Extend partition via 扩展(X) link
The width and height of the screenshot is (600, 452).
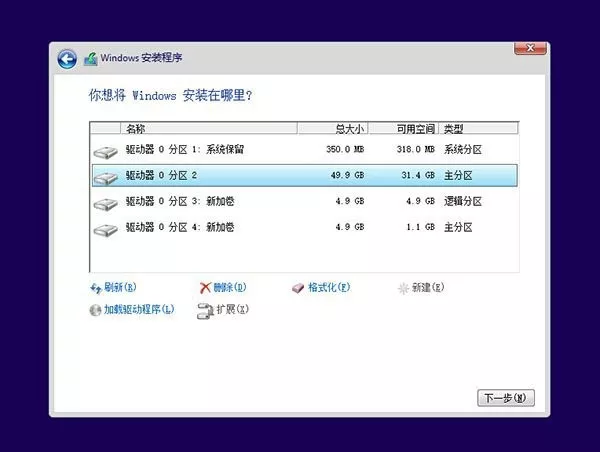tap(232, 309)
